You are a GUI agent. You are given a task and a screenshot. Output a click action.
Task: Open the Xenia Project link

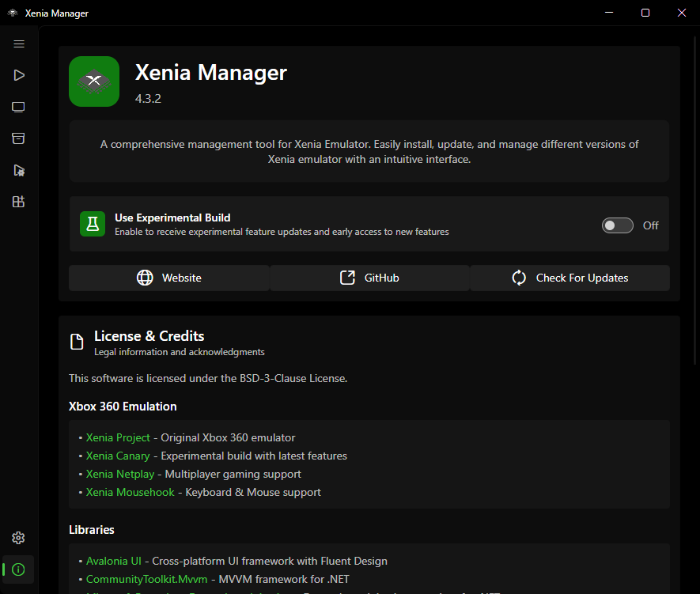click(118, 438)
